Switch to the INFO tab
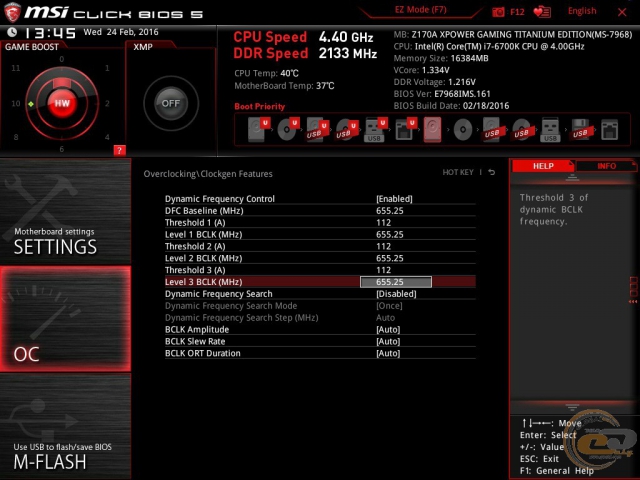The image size is (640, 480). pos(606,166)
